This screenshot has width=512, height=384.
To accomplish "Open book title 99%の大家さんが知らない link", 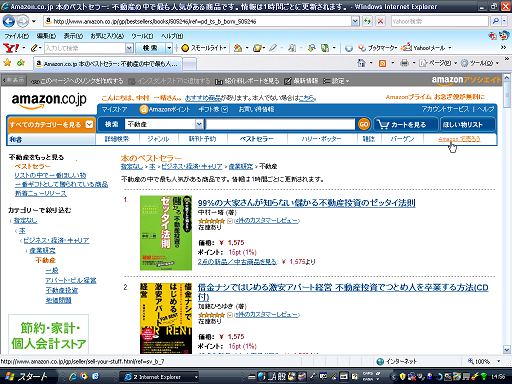I will pos(307,203).
